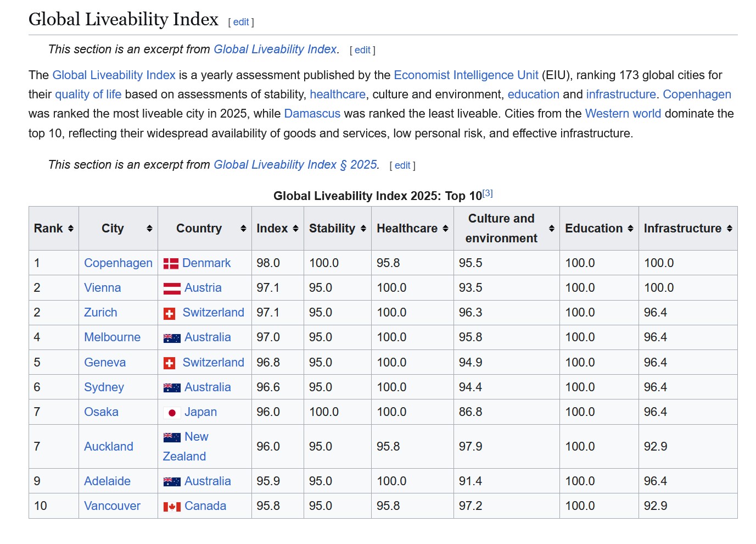Viewport: 756px width, 544px height.
Task: Click the New Zealand flag icon
Action: (172, 437)
